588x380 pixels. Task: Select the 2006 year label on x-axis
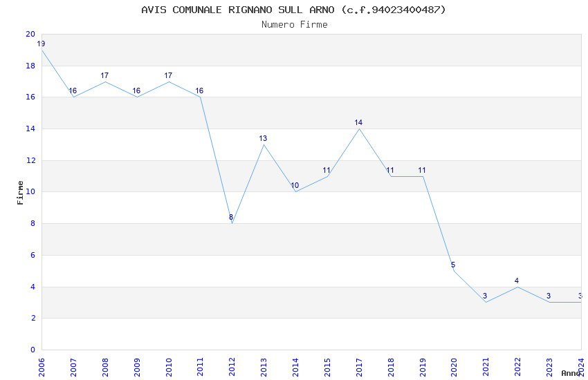(42, 367)
